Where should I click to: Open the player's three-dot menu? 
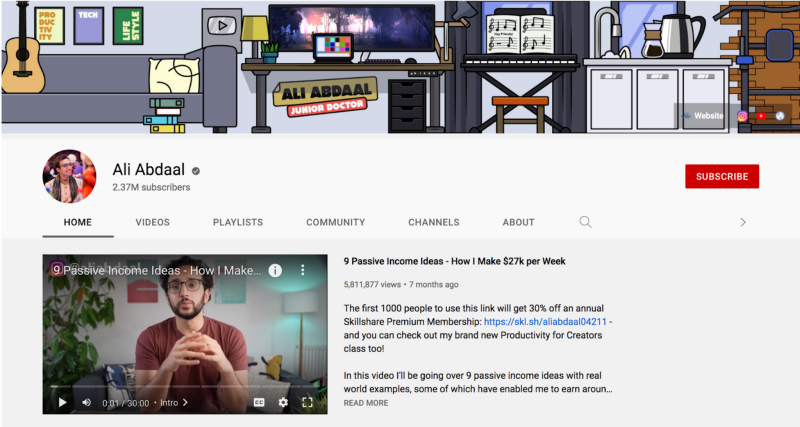point(303,270)
